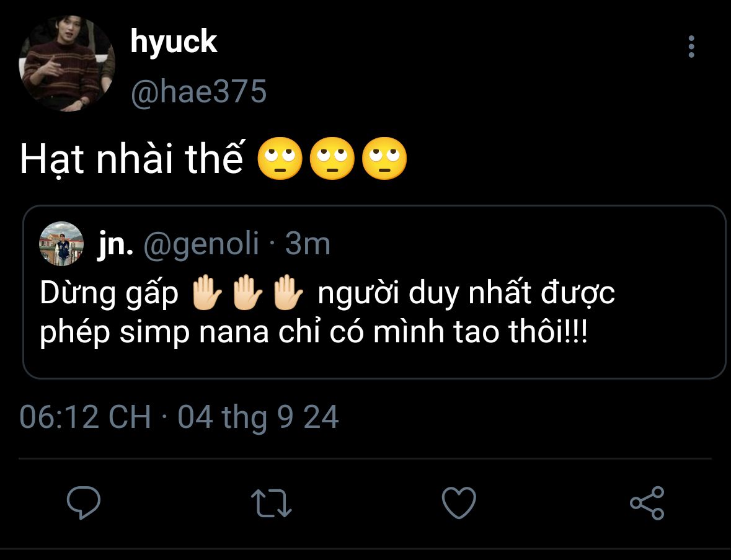The height and width of the screenshot is (560, 731).
Task: Tap jn.'s small avatar in quoted tweet
Action: tap(61, 244)
